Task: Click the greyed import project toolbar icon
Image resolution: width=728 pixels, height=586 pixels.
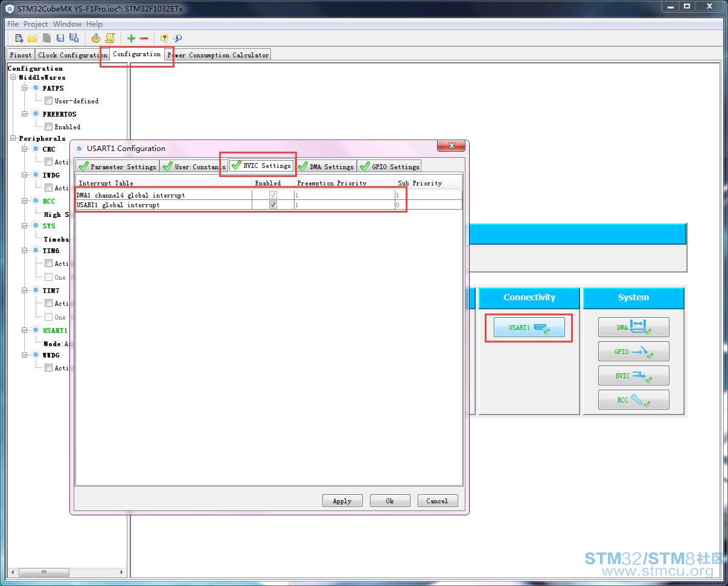Action: pos(46,38)
